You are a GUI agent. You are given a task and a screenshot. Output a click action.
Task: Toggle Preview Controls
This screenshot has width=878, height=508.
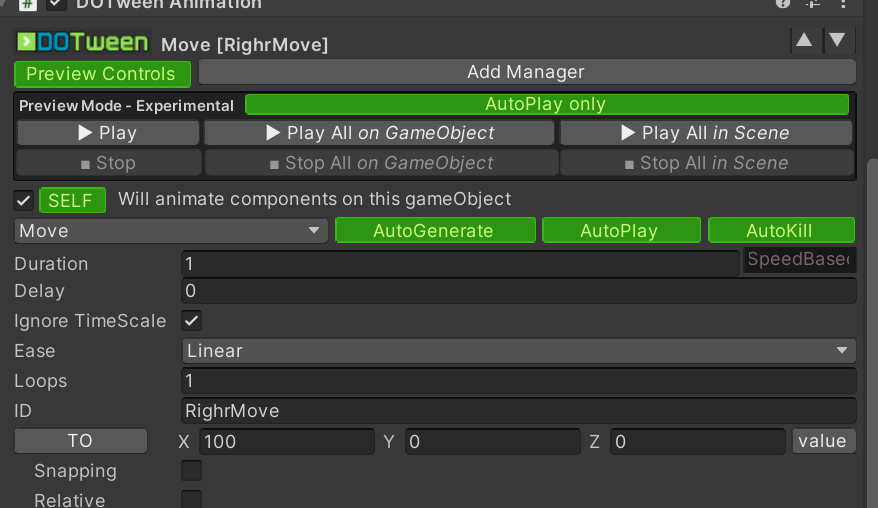[x=102, y=74]
